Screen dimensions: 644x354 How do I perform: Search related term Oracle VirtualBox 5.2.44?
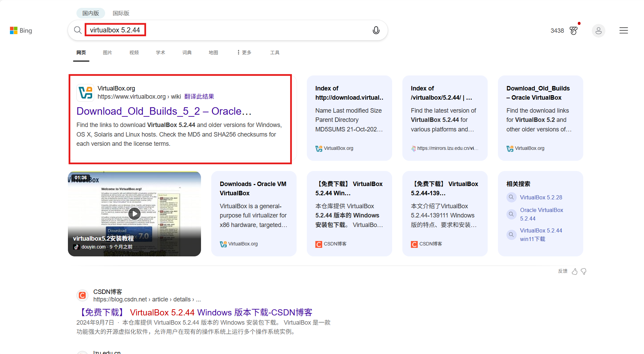coord(541,214)
